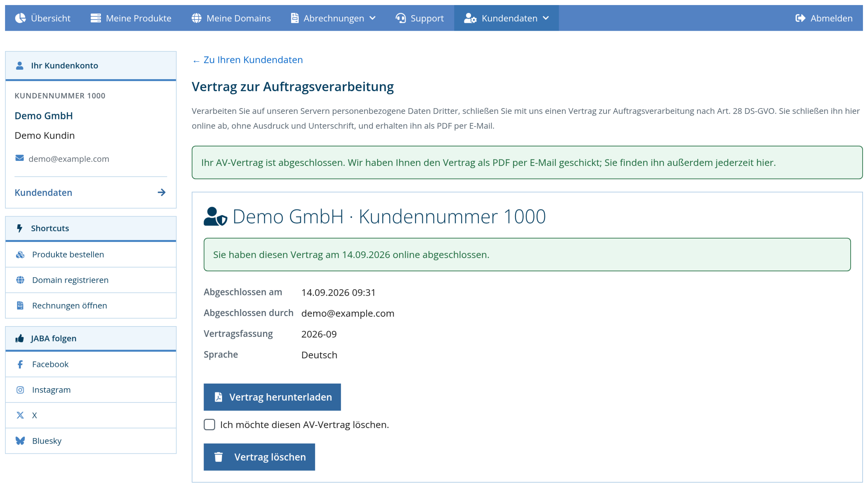Image resolution: width=868 pixels, height=487 pixels.
Task: Click the Facebook logo icon
Action: click(20, 364)
